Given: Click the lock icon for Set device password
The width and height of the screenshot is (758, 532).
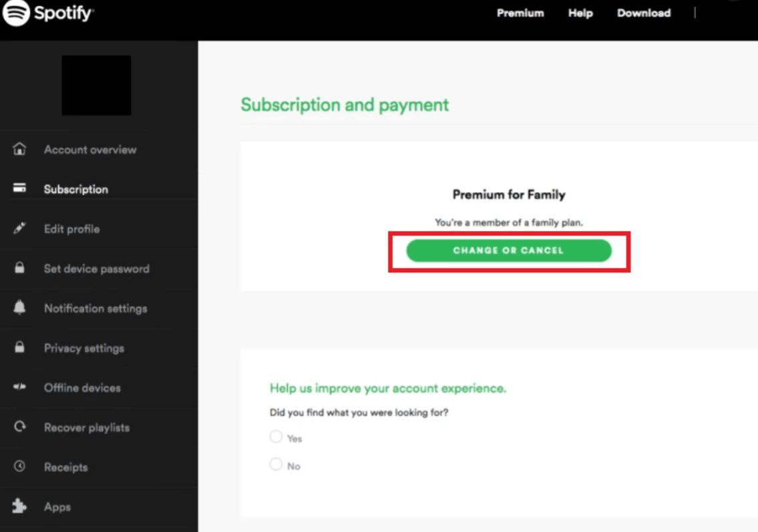Looking at the screenshot, I should [19, 267].
